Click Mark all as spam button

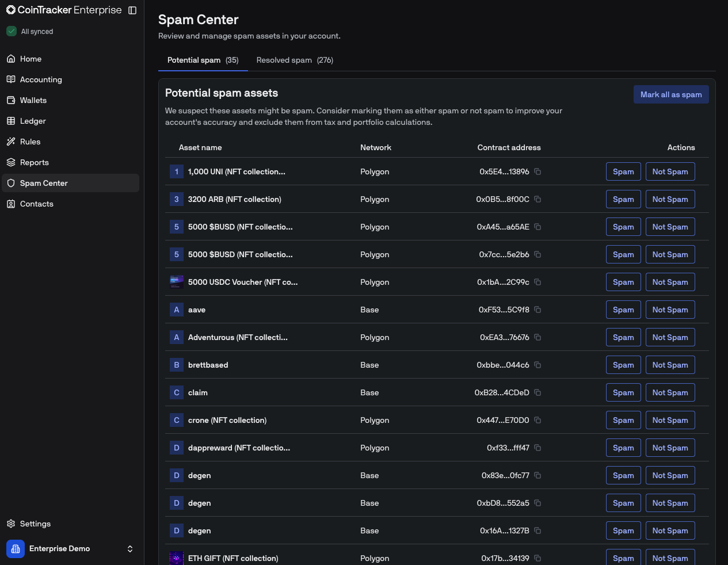671,94
